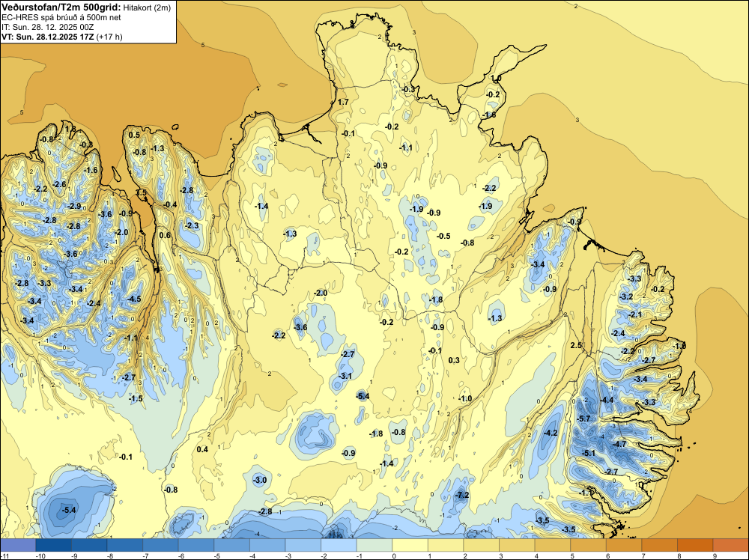Screen dimensions: 749x560
Task: Select the -5.7 temperature reading
Action: tap(583, 419)
